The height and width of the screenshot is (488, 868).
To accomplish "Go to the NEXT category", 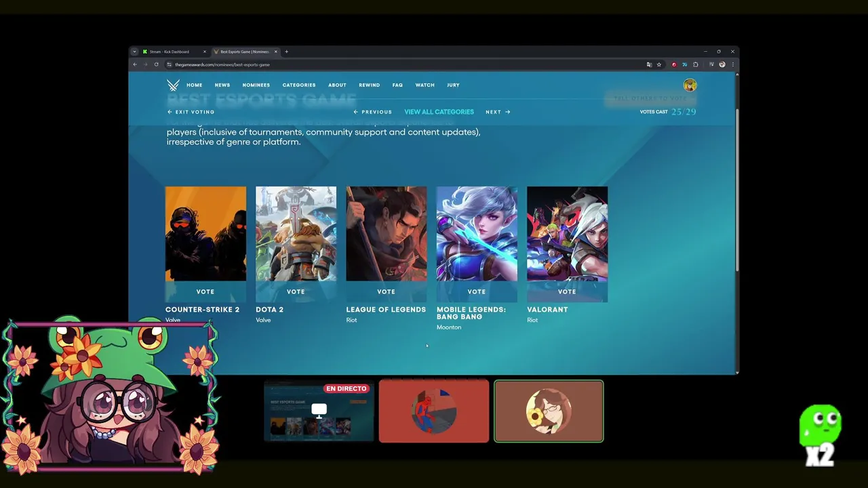I will pyautogui.click(x=498, y=112).
